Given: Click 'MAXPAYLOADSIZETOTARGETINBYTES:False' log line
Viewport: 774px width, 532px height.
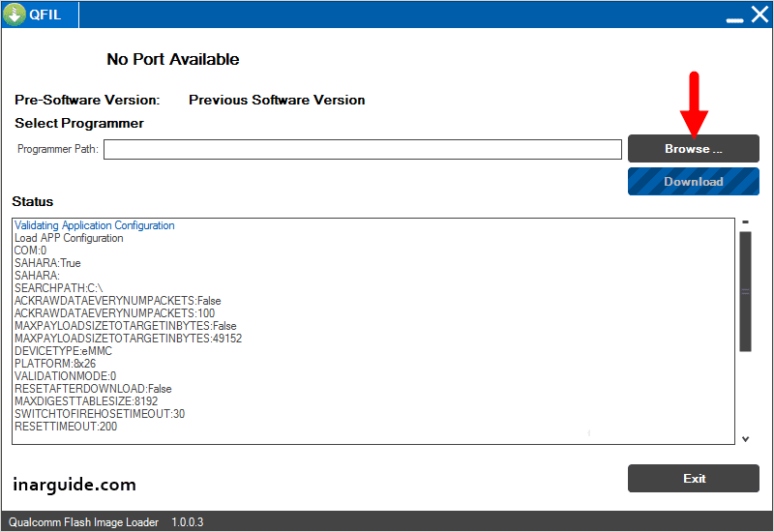Looking at the screenshot, I should pos(126,326).
